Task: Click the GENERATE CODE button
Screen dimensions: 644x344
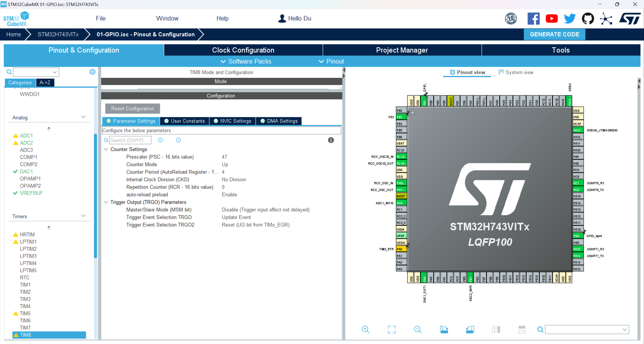Action: (x=554, y=34)
